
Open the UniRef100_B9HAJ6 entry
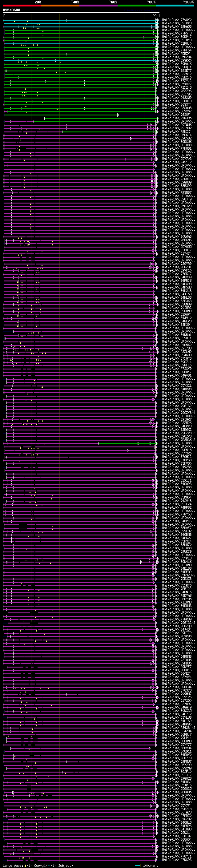coord(177,64)
